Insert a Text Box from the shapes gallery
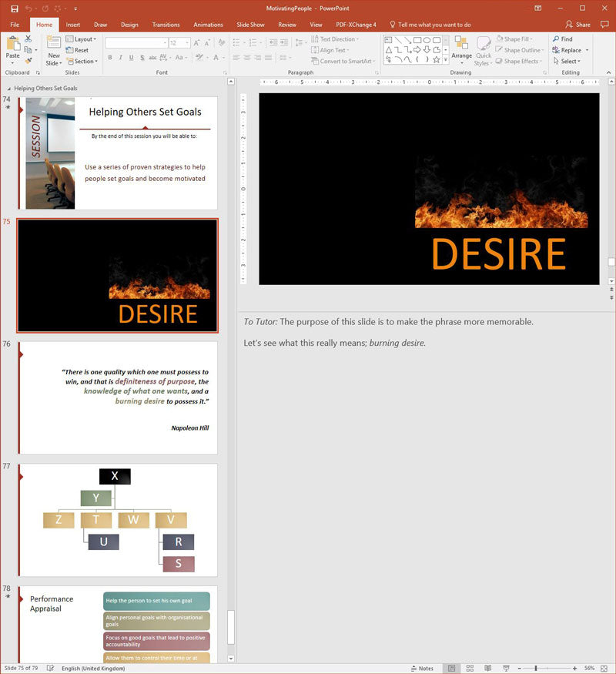616x674 pixels. (x=388, y=40)
